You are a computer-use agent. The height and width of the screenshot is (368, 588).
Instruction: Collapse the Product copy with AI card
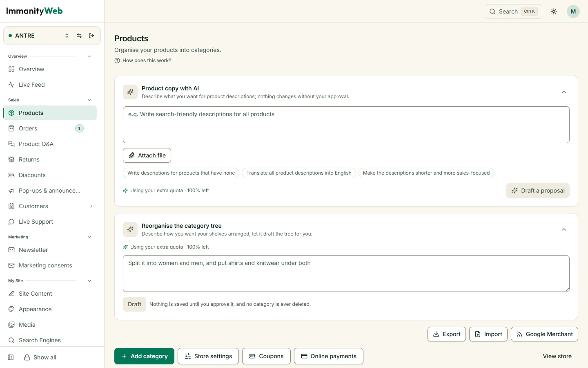[x=564, y=92]
